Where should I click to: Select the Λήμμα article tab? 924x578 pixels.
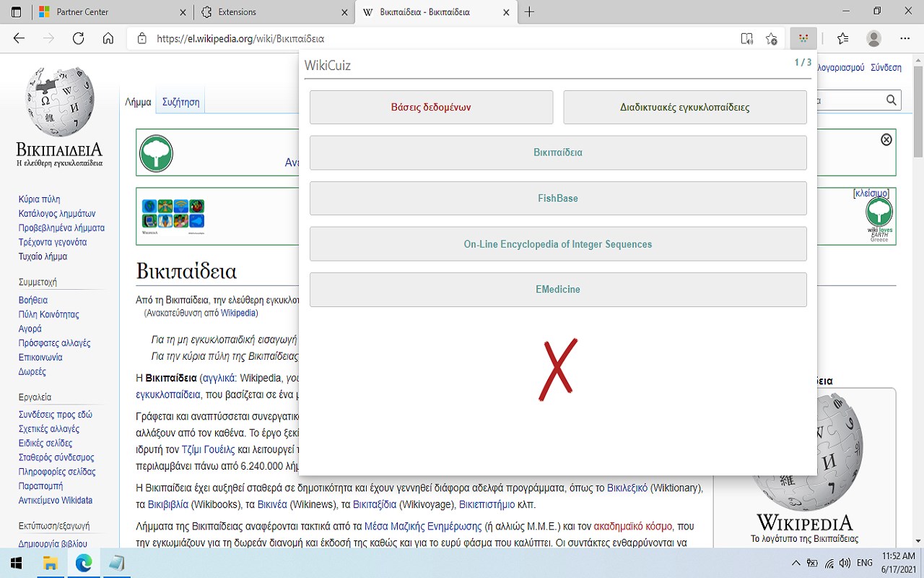138,102
